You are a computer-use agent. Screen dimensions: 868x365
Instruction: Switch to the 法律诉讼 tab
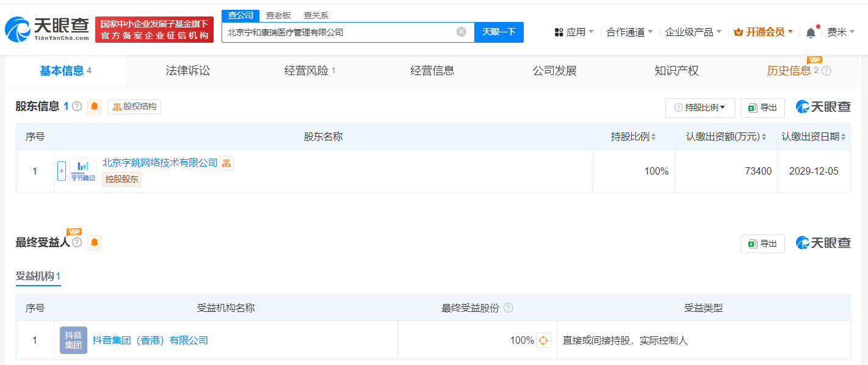(187, 71)
